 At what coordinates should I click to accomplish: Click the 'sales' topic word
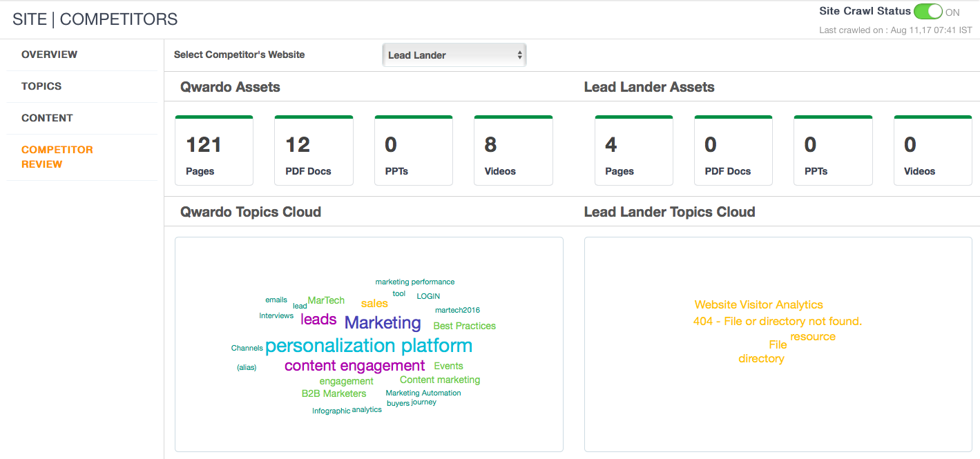pos(374,304)
